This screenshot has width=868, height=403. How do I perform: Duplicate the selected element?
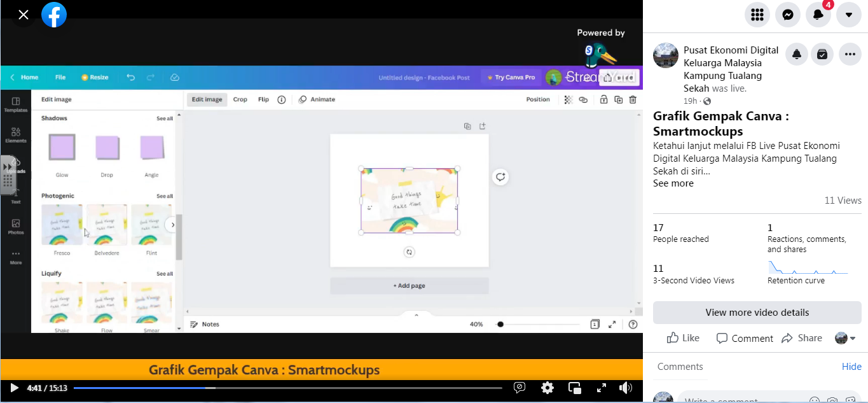click(618, 99)
